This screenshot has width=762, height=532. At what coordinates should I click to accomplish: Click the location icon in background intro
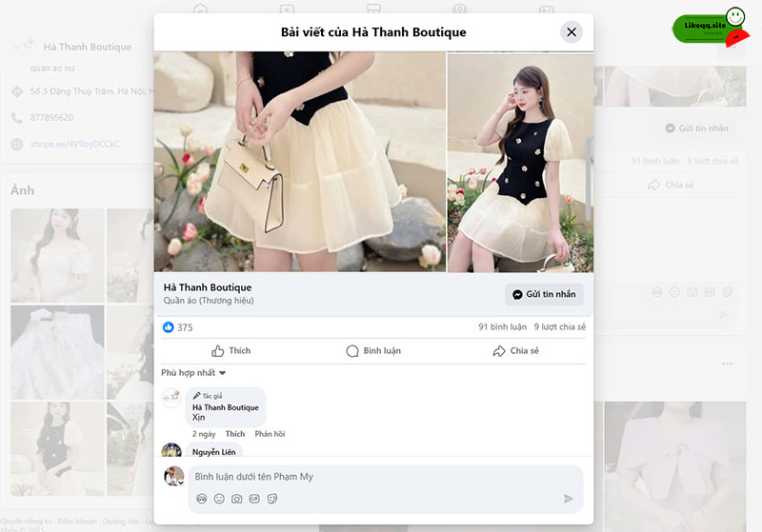coord(17,91)
